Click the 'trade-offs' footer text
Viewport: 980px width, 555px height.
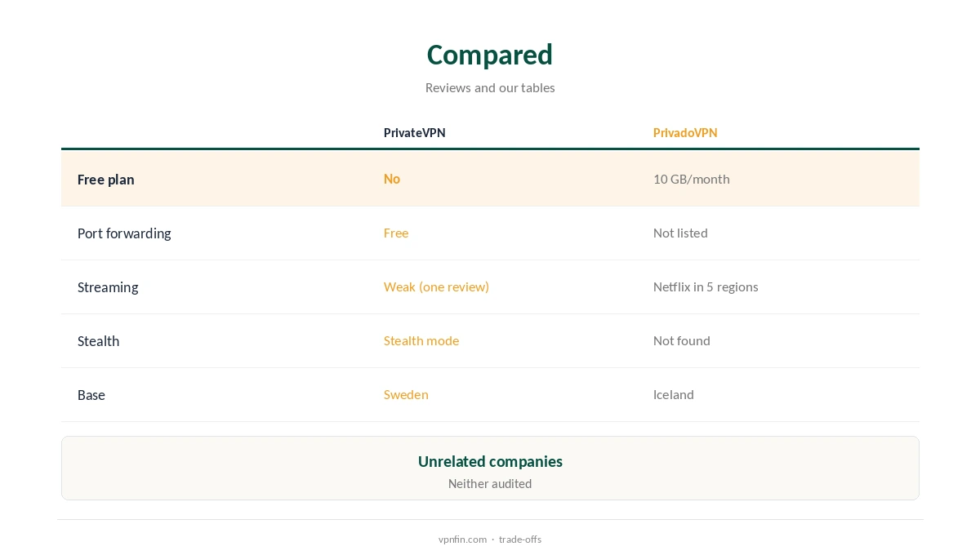tap(520, 539)
